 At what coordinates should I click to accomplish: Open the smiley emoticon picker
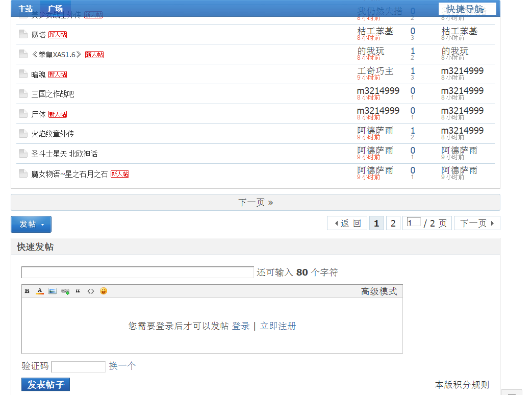click(104, 291)
